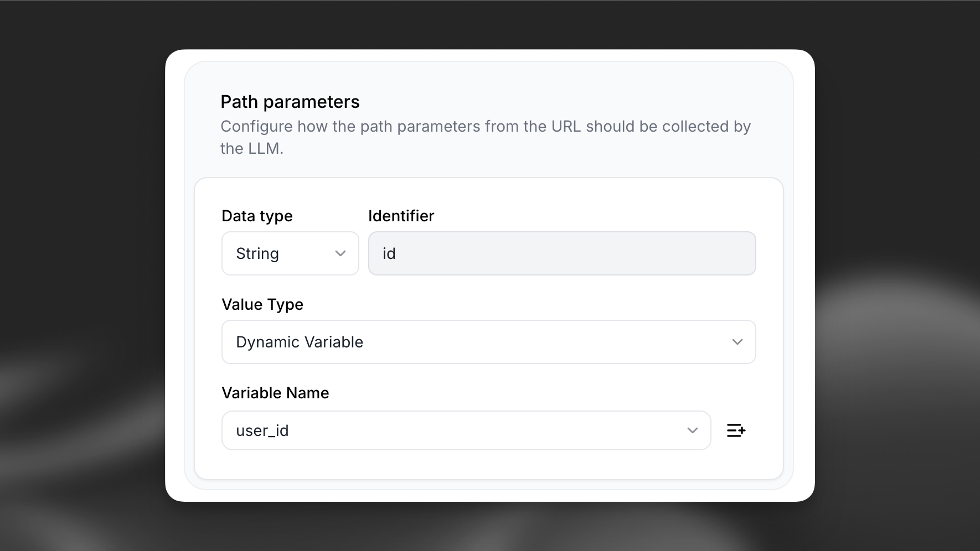The width and height of the screenshot is (980, 551).
Task: Expand the String data type selector
Action: tap(290, 253)
